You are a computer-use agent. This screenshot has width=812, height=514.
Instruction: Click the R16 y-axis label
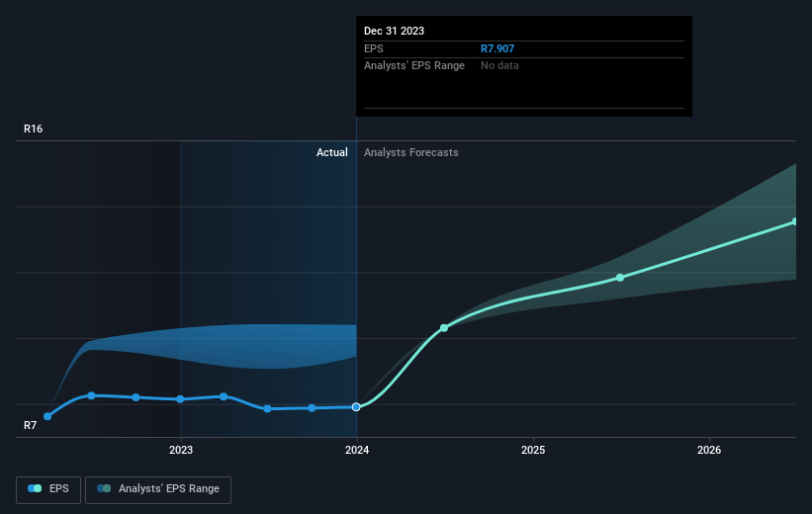click(34, 128)
